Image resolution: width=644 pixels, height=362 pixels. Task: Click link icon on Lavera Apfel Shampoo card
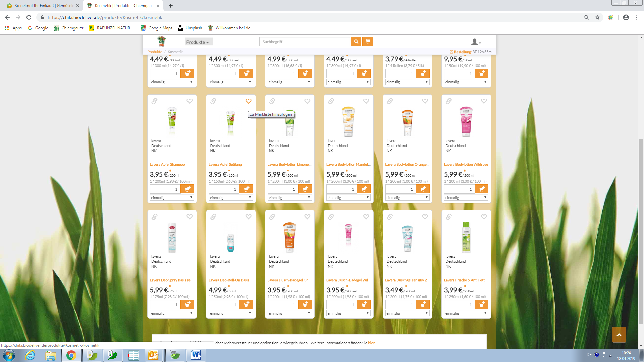[154, 101]
